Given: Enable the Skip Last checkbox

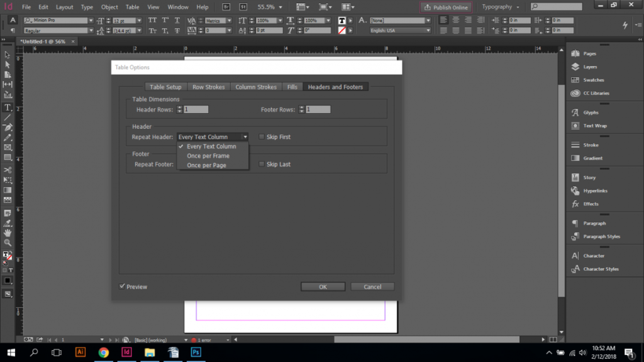Looking at the screenshot, I should (x=262, y=164).
